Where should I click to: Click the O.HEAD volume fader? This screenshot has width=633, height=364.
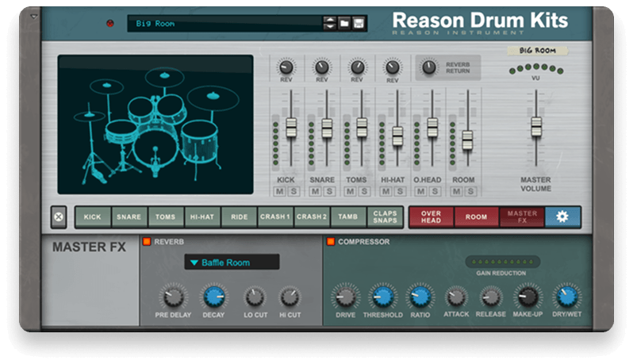(x=432, y=128)
